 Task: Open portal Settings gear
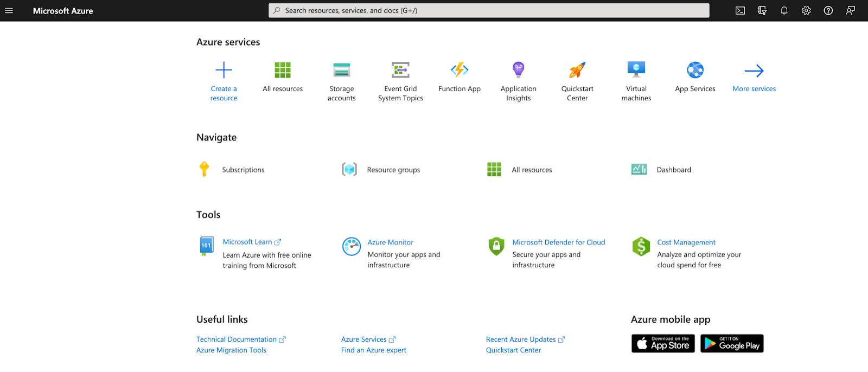(x=806, y=10)
